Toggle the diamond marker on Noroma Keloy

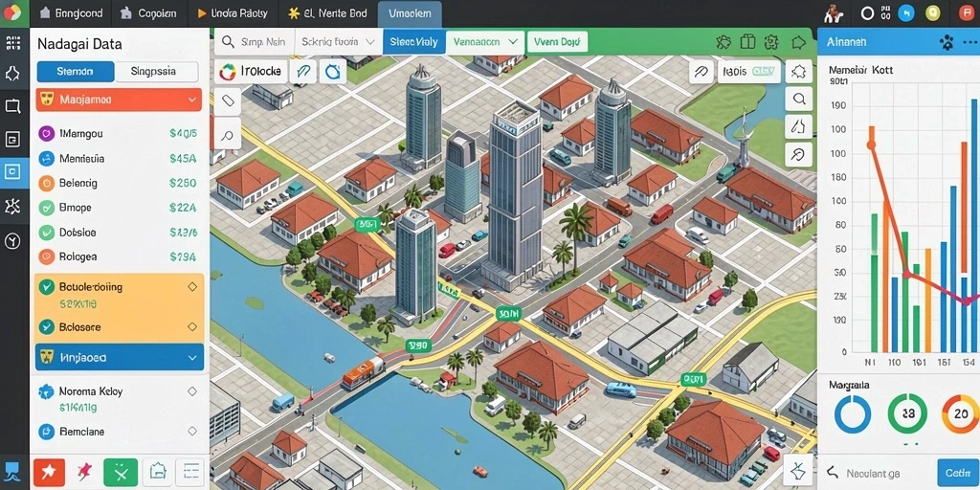point(191,391)
